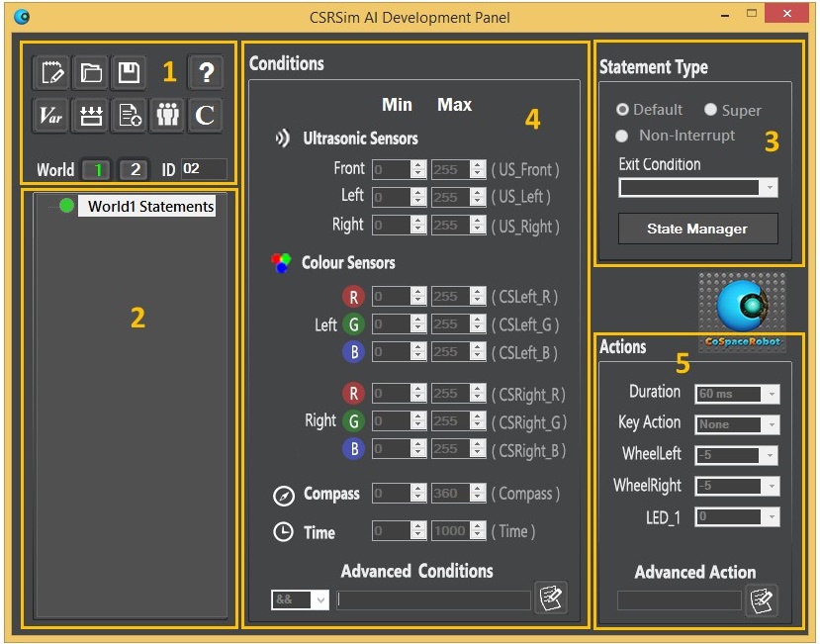Viewport: 820px width, 644px height.
Task: Open the State Manager
Action: [x=697, y=229]
